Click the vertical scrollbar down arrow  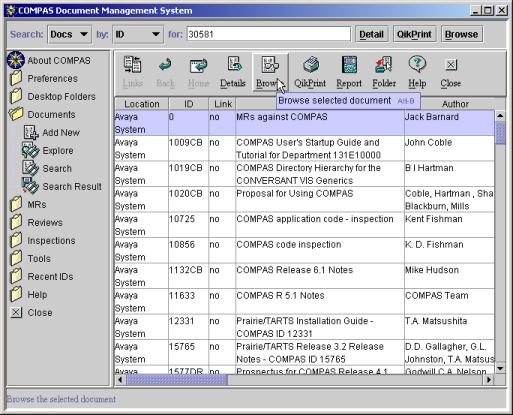(500, 369)
